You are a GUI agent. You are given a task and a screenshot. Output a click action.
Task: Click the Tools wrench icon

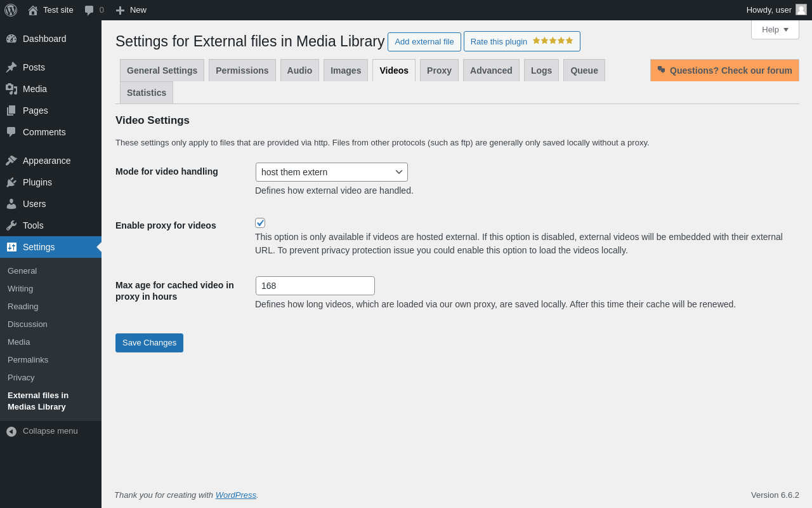11,225
